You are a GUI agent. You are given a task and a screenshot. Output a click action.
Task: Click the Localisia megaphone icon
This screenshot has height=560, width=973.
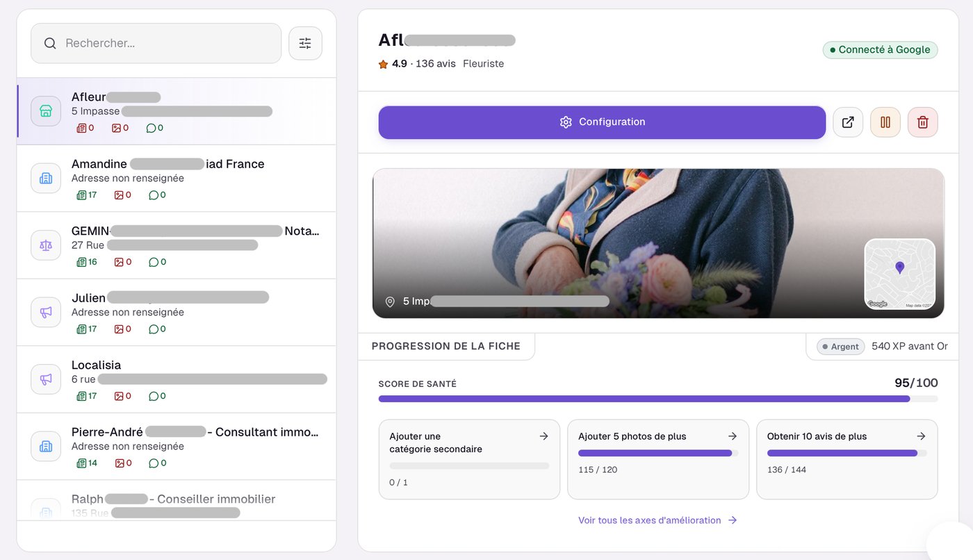coord(46,379)
